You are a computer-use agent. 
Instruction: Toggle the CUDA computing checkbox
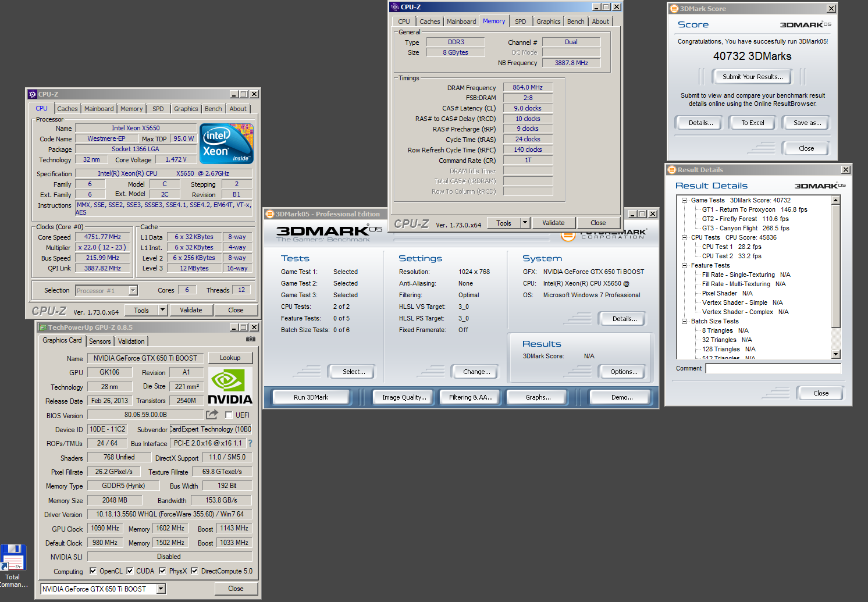pyautogui.click(x=130, y=571)
